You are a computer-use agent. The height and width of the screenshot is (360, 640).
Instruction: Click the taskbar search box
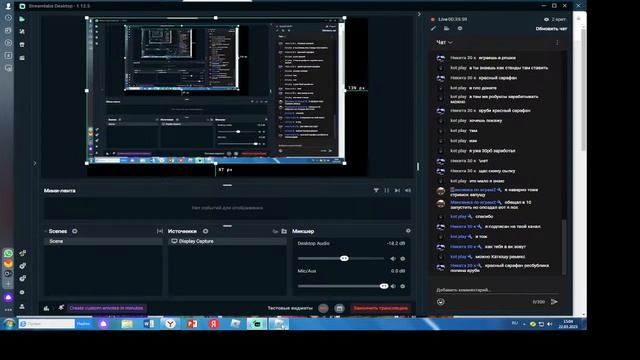[x=46, y=324]
